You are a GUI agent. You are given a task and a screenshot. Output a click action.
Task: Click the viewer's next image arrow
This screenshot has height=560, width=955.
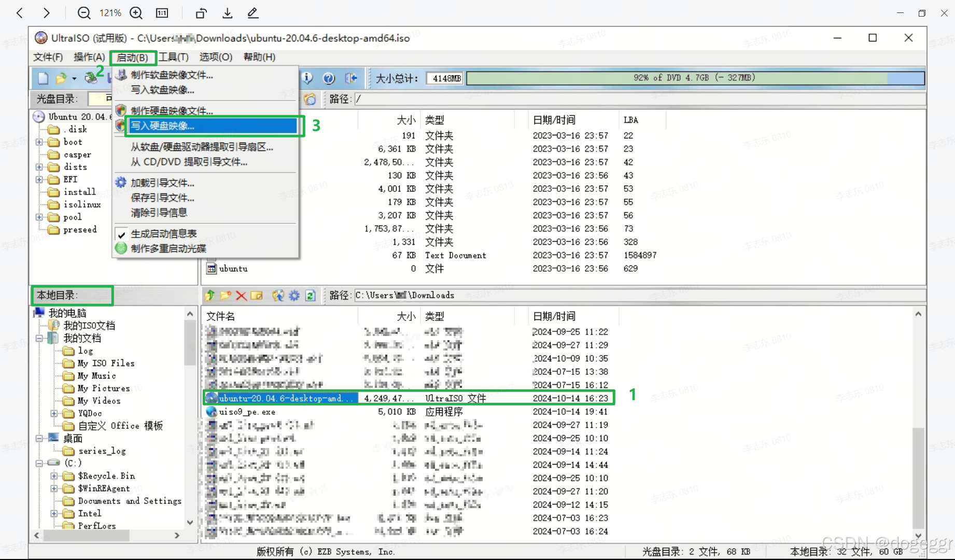pyautogui.click(x=47, y=13)
